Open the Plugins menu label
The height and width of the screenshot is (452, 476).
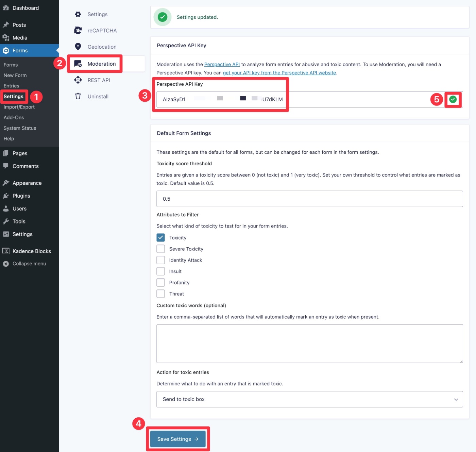(21, 196)
